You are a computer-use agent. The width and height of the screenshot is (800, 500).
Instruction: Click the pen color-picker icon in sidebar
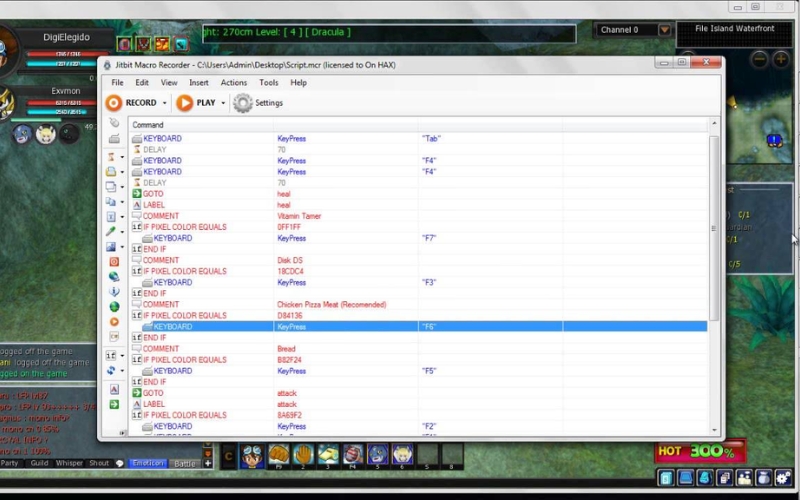(111, 231)
